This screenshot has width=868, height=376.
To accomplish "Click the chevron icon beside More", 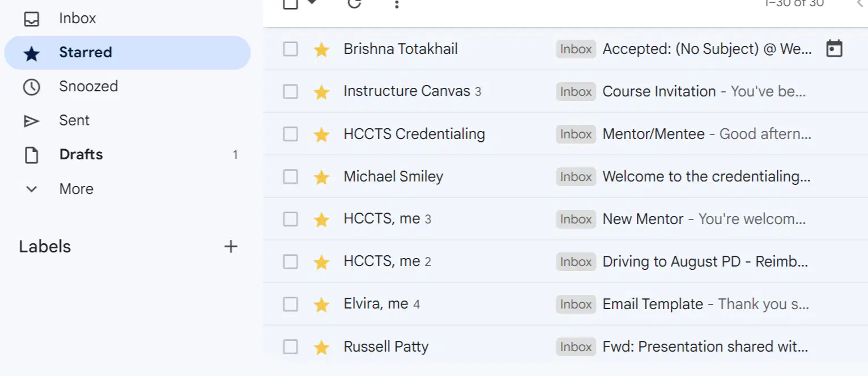I will click(x=32, y=189).
